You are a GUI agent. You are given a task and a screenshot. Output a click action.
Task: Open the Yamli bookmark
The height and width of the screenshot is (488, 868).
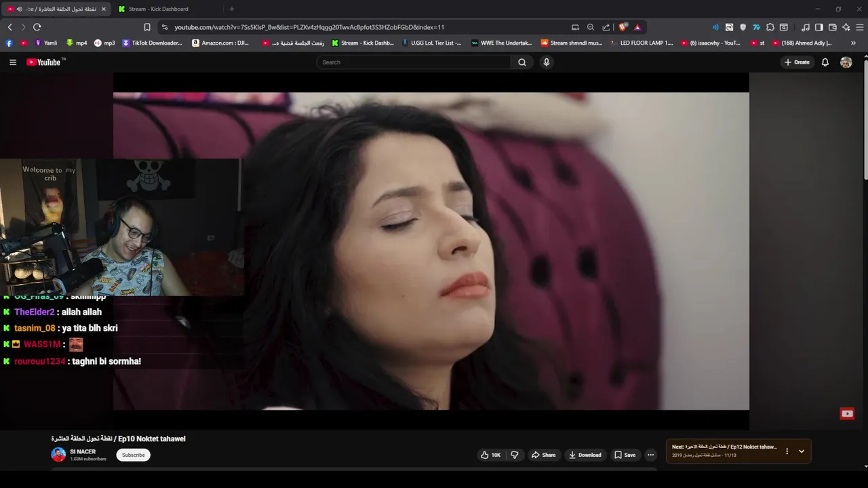pyautogui.click(x=46, y=43)
